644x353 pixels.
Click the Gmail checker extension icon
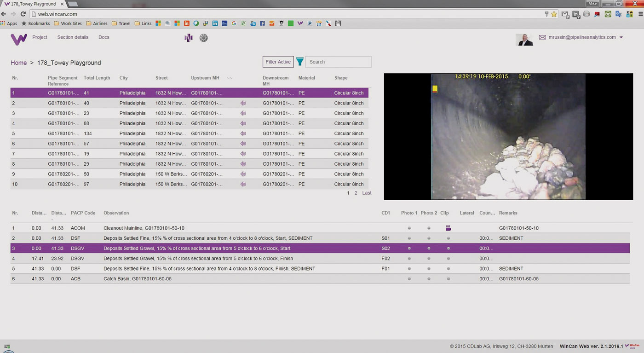pos(565,14)
